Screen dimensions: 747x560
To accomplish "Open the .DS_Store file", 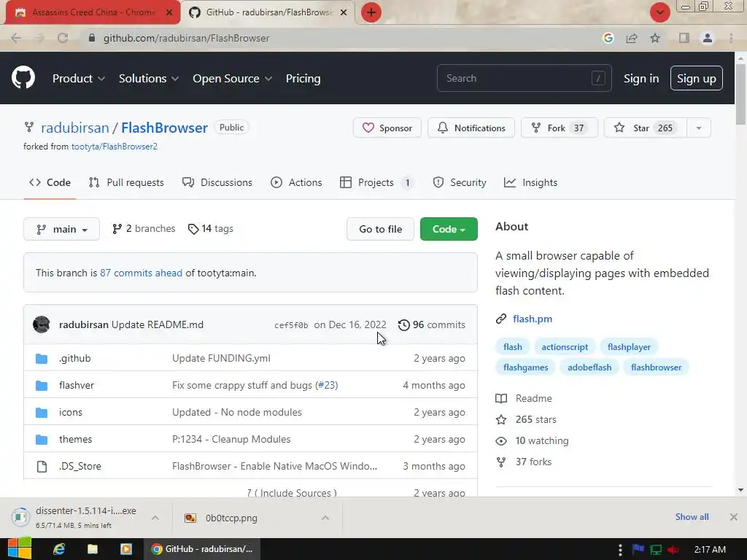I will click(80, 466).
